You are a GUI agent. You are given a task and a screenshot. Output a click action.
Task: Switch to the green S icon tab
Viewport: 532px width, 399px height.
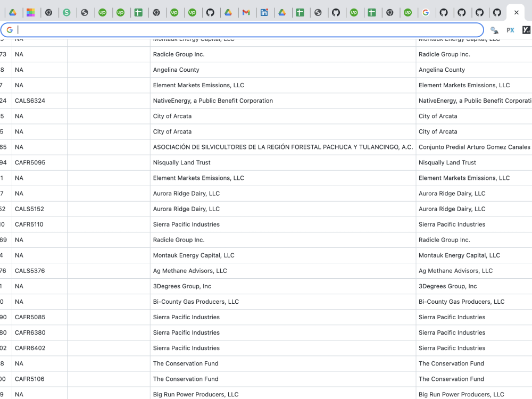66,13
